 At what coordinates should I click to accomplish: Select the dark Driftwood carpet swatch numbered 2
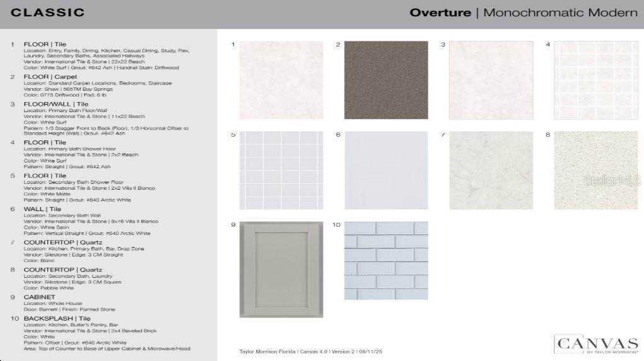pyautogui.click(x=385, y=80)
